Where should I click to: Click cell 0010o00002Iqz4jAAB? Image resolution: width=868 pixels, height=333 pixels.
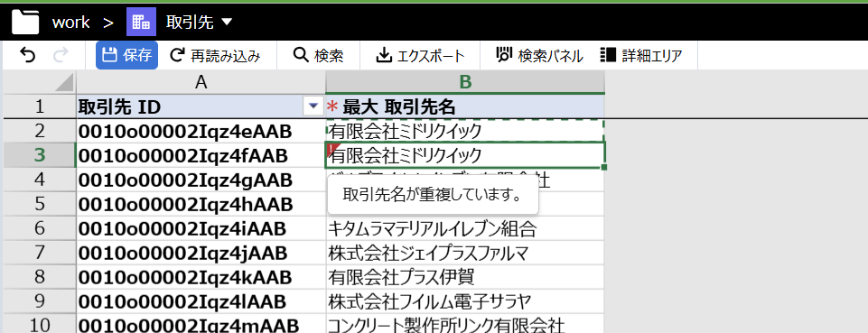pos(201,253)
